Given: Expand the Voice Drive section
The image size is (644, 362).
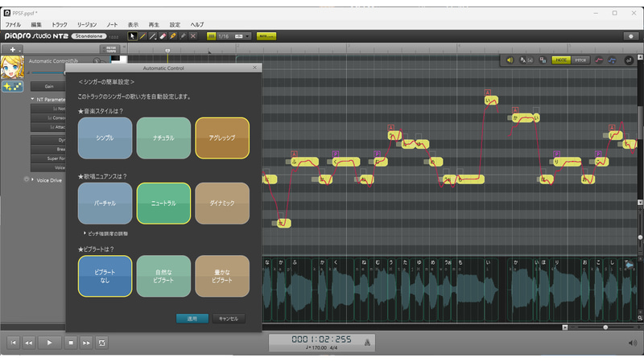Looking at the screenshot, I should (x=32, y=179).
